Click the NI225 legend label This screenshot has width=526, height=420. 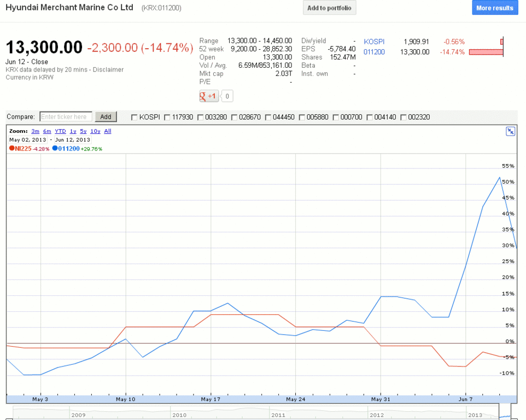(x=23, y=149)
